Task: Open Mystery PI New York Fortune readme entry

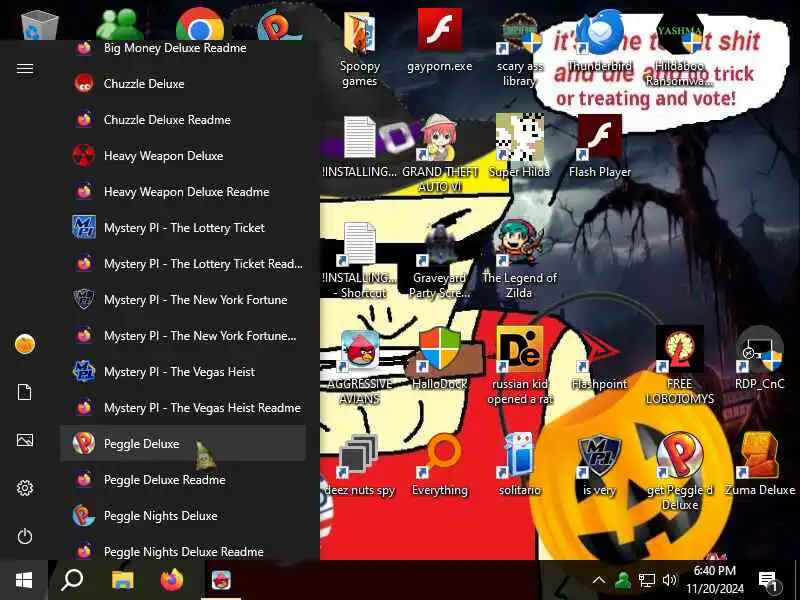Action: pos(183,336)
